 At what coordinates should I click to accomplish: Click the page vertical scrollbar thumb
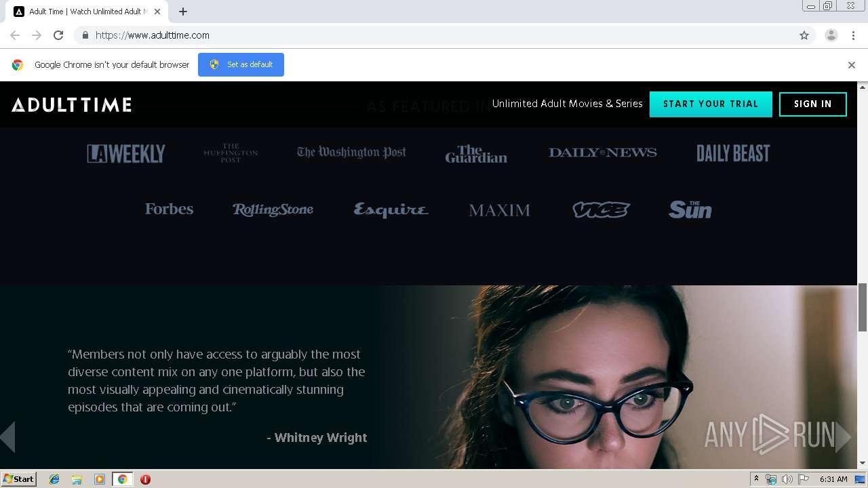point(863,307)
